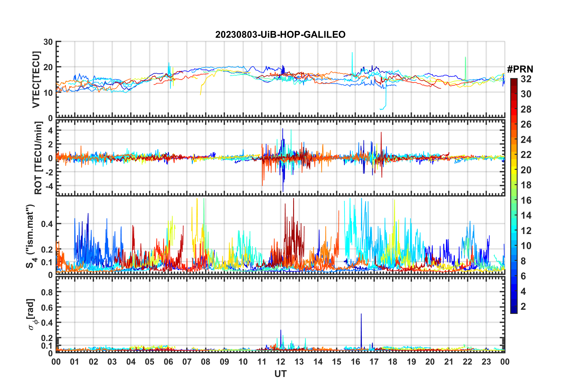Image resolution: width=561 pixels, height=392 pixels.
Task: Click the S4 ("ism.mat") axis label
Action: pyautogui.click(x=31, y=236)
